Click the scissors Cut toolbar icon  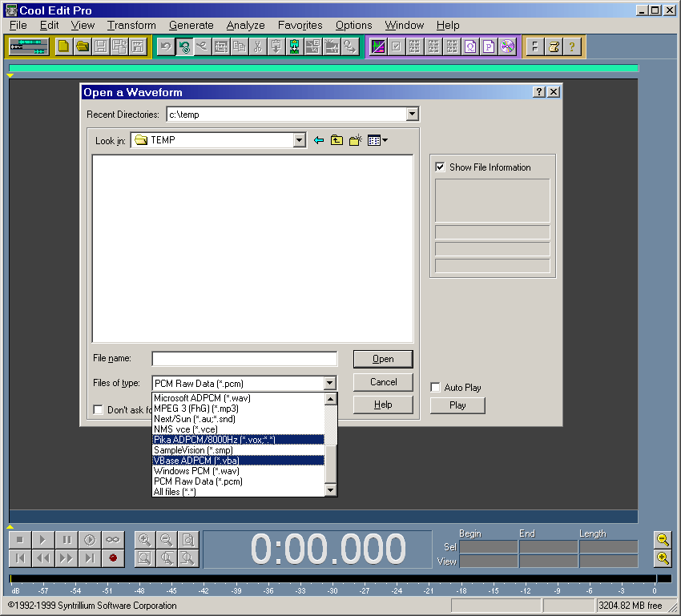pos(258,46)
